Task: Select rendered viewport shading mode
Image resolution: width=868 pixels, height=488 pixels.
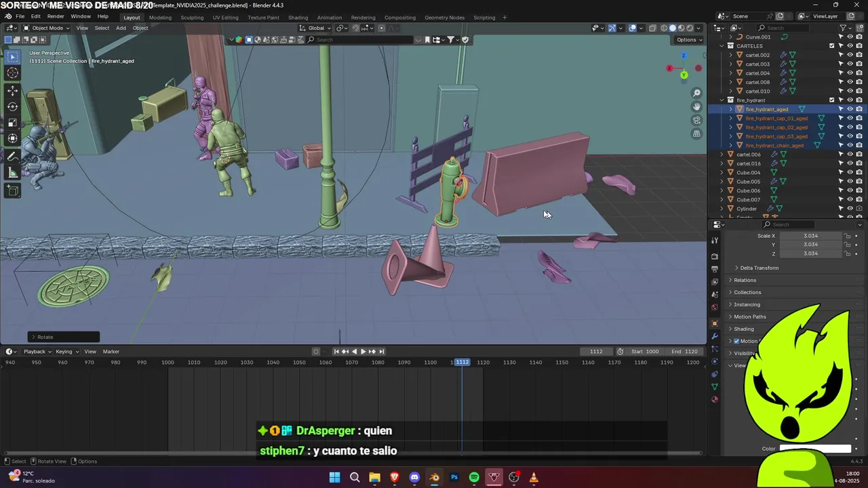Action: click(690, 28)
